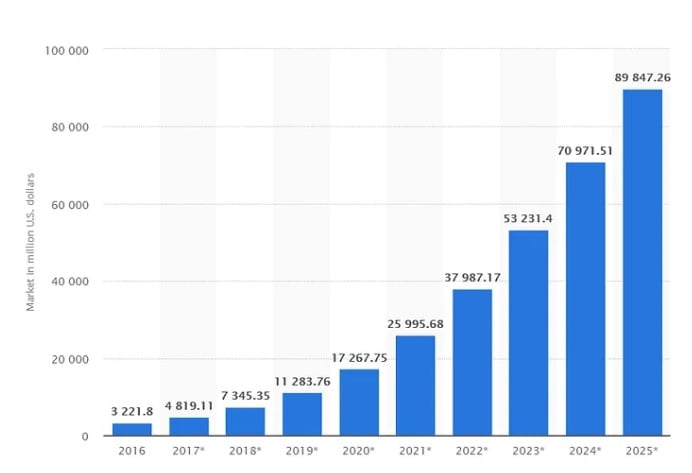Select the tallest bar for 2025*
692x473 pixels.
click(x=642, y=262)
